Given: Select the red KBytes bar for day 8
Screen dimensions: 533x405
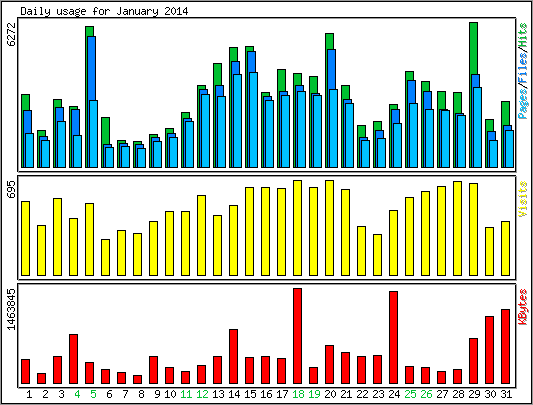Looking at the screenshot, I should [x=137, y=379].
